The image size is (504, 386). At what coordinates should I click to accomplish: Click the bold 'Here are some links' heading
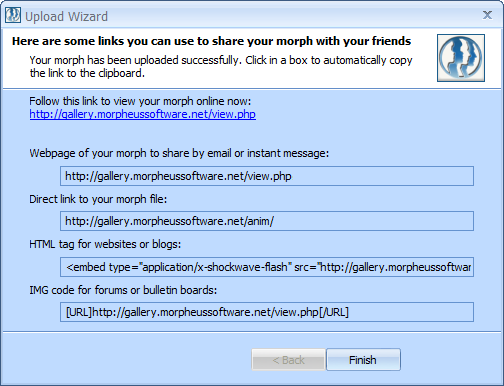coord(212,41)
